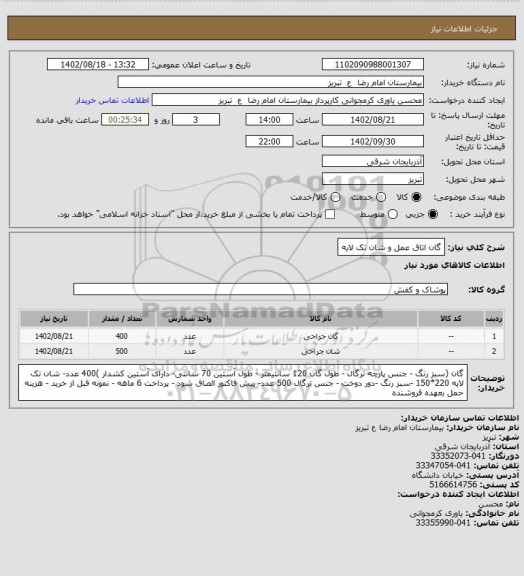
Task: Click the request creator name field
Action: point(288,100)
